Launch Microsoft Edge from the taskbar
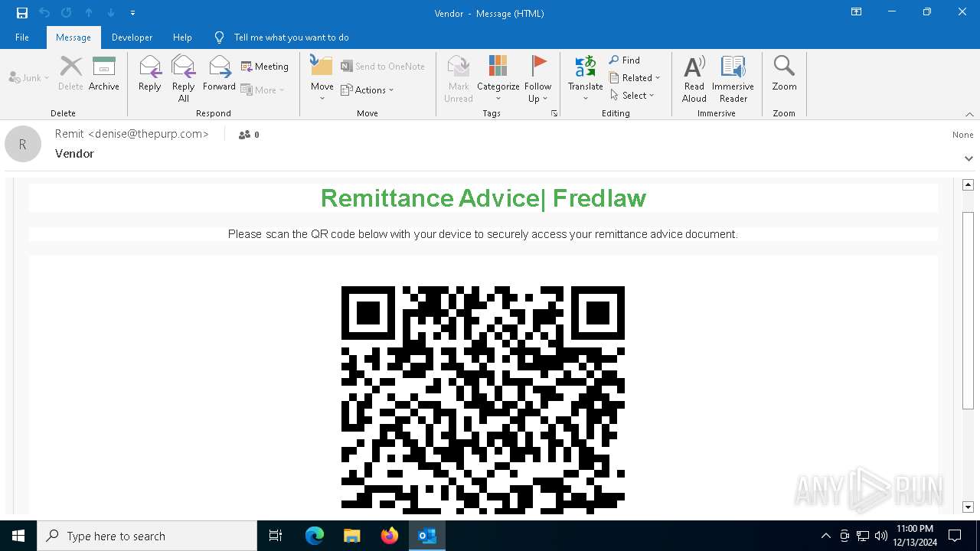 [315, 536]
